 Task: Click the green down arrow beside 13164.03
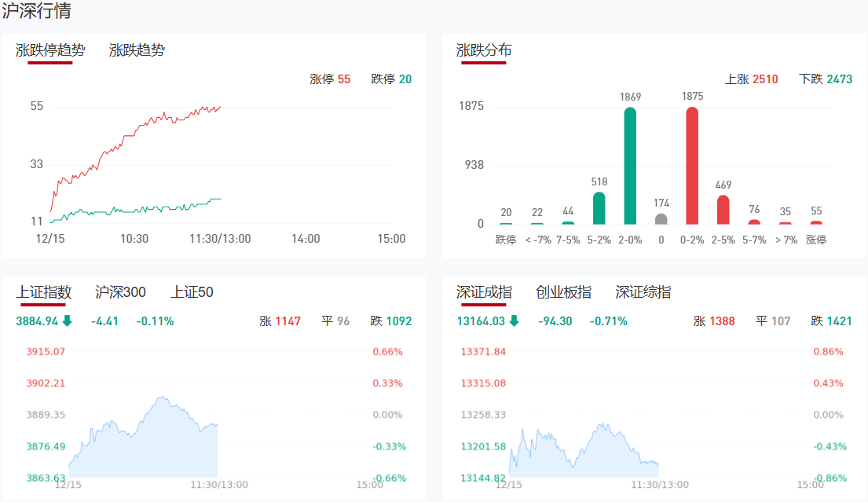click(x=514, y=321)
